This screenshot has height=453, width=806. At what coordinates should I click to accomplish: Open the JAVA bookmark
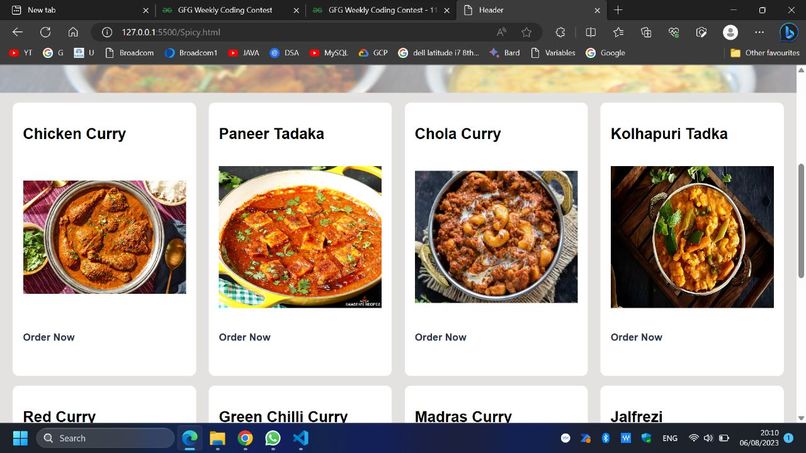pyautogui.click(x=244, y=52)
